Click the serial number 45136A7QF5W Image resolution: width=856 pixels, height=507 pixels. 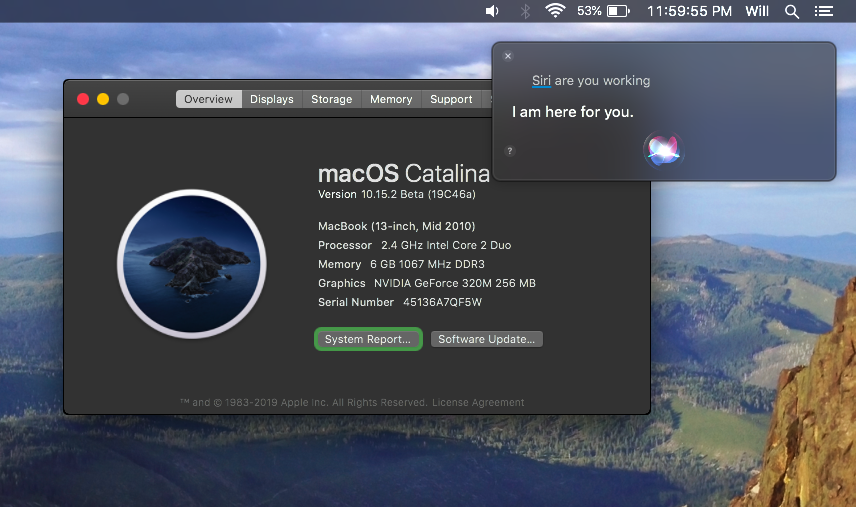(x=442, y=302)
